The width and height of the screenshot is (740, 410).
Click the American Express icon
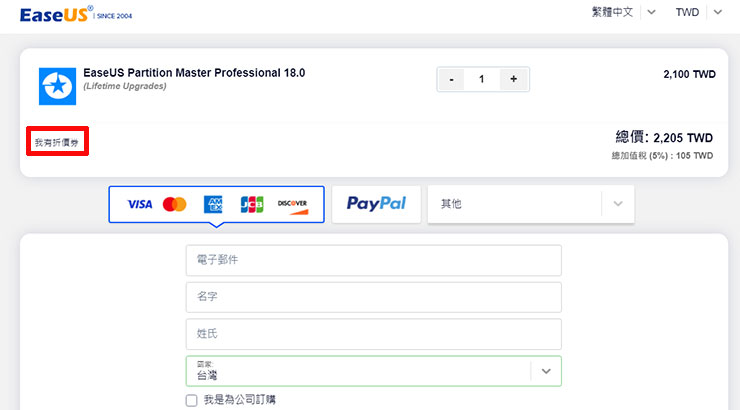tap(213, 204)
